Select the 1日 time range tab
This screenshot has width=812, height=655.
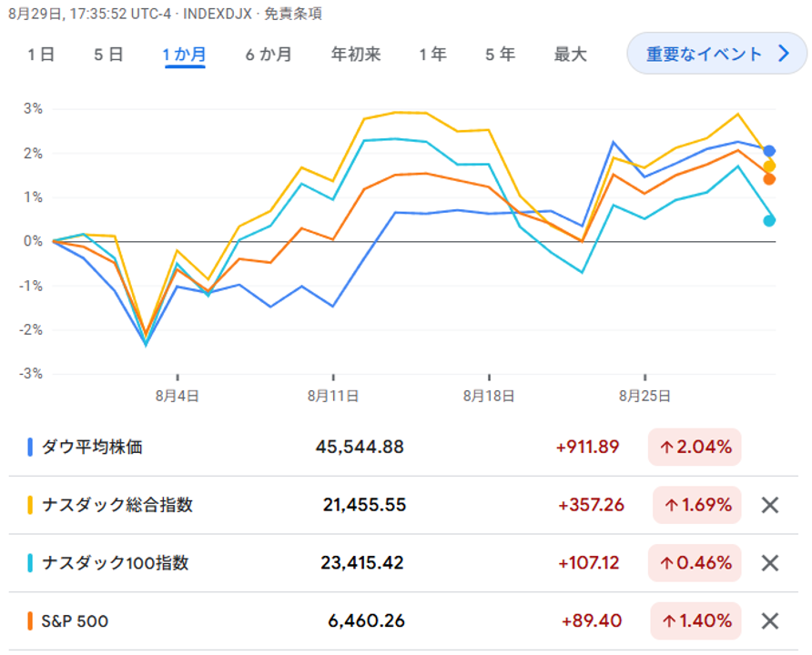click(41, 55)
